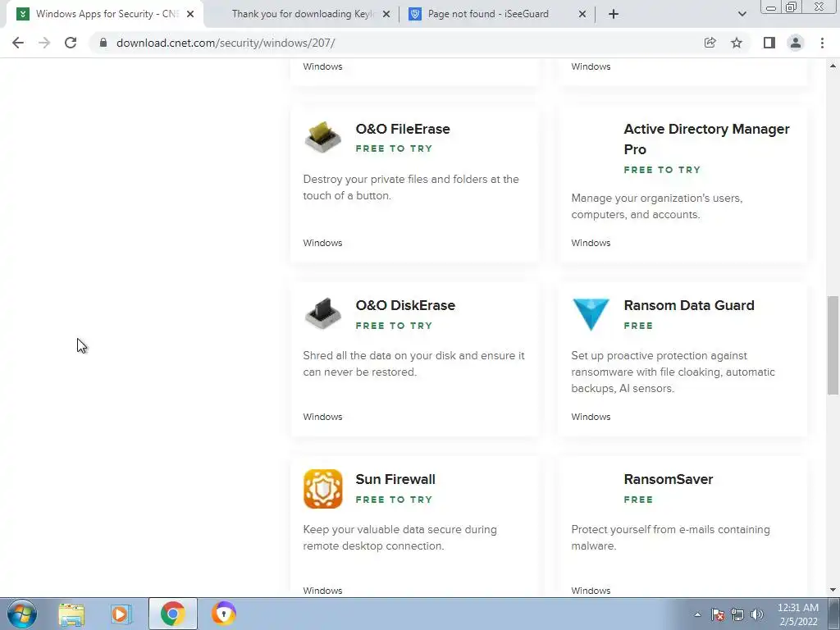The width and height of the screenshot is (840, 630).
Task: Click 'Set up proactive protection' description
Action: [673, 372]
